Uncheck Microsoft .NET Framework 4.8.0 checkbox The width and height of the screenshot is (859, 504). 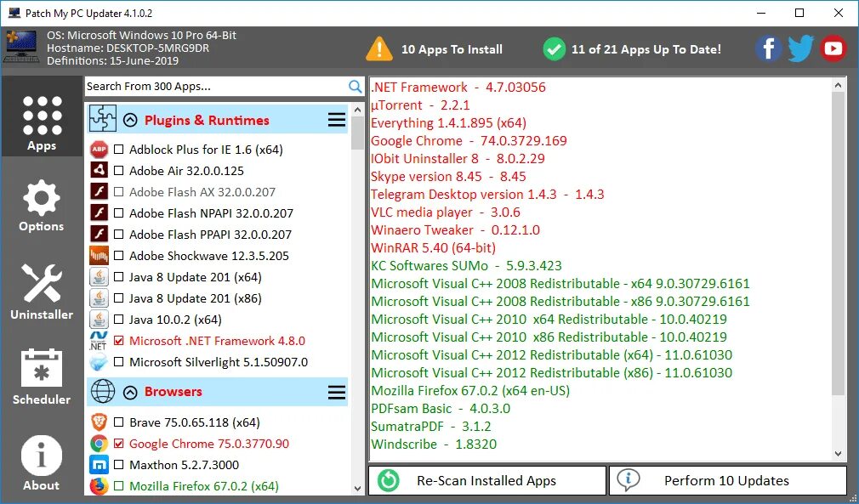click(x=118, y=340)
